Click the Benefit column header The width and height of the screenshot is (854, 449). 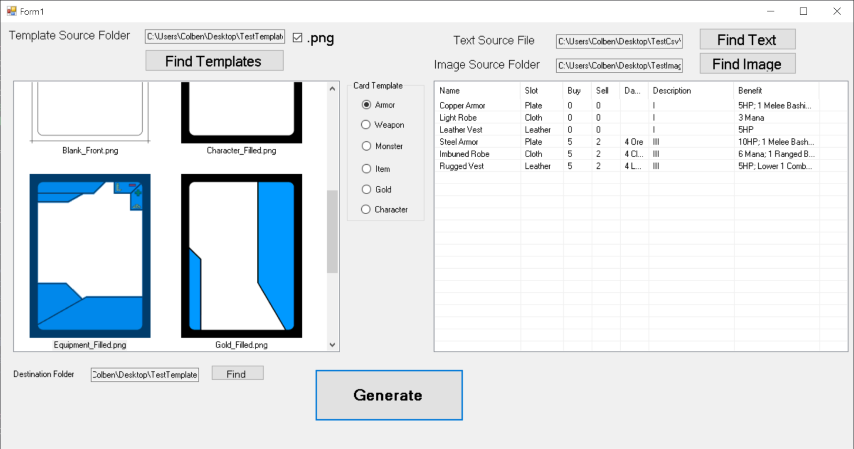click(776, 91)
